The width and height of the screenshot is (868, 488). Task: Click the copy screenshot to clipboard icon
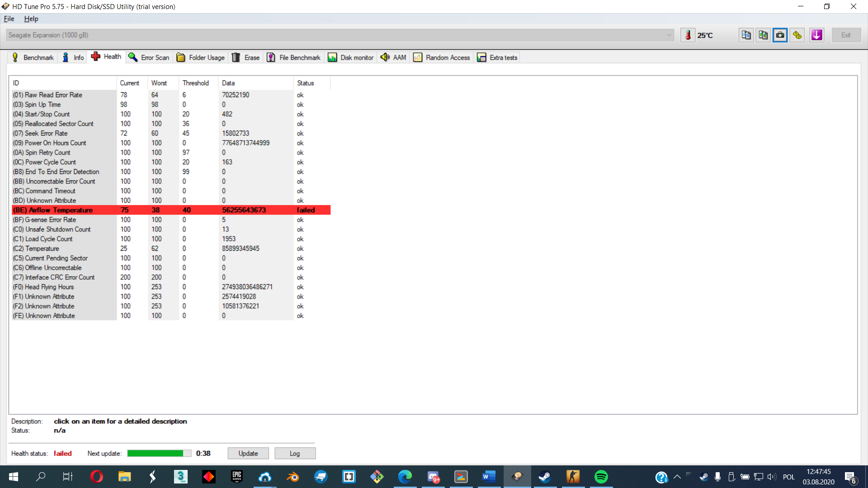[763, 35]
